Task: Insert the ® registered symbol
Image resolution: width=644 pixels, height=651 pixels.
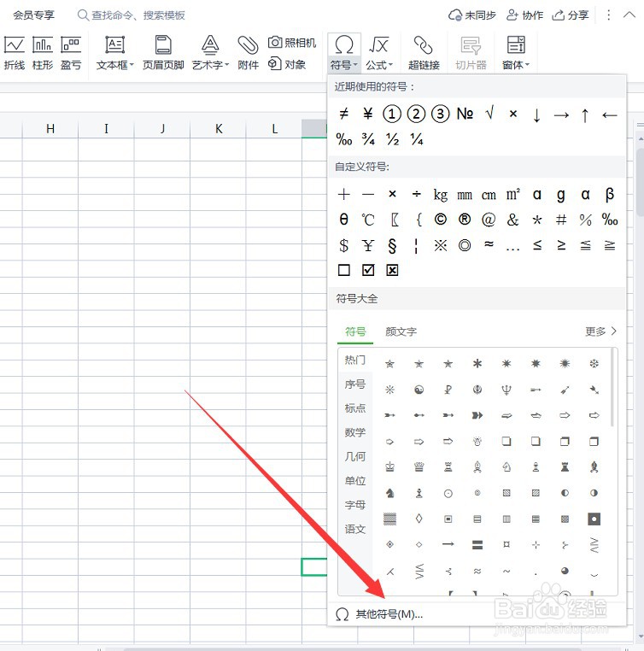Action: click(x=465, y=220)
